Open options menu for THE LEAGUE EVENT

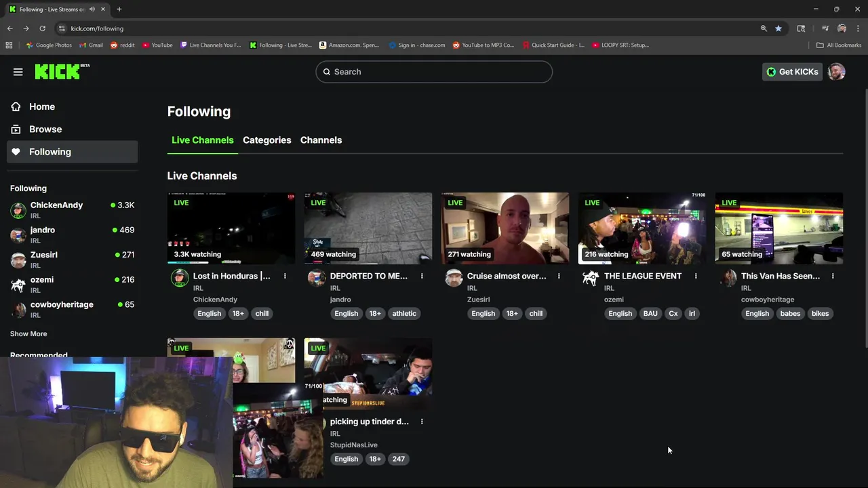coord(696,276)
